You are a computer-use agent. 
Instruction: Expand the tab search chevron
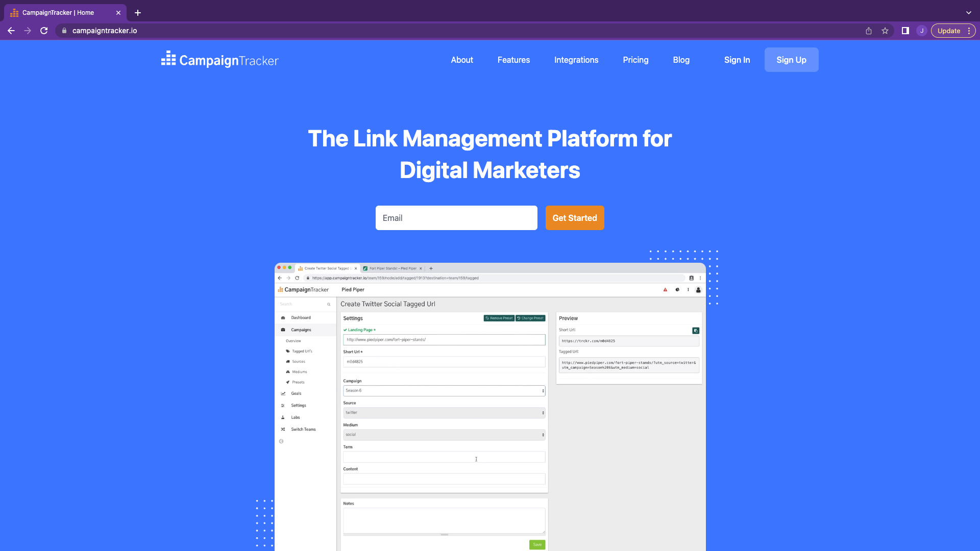click(968, 13)
